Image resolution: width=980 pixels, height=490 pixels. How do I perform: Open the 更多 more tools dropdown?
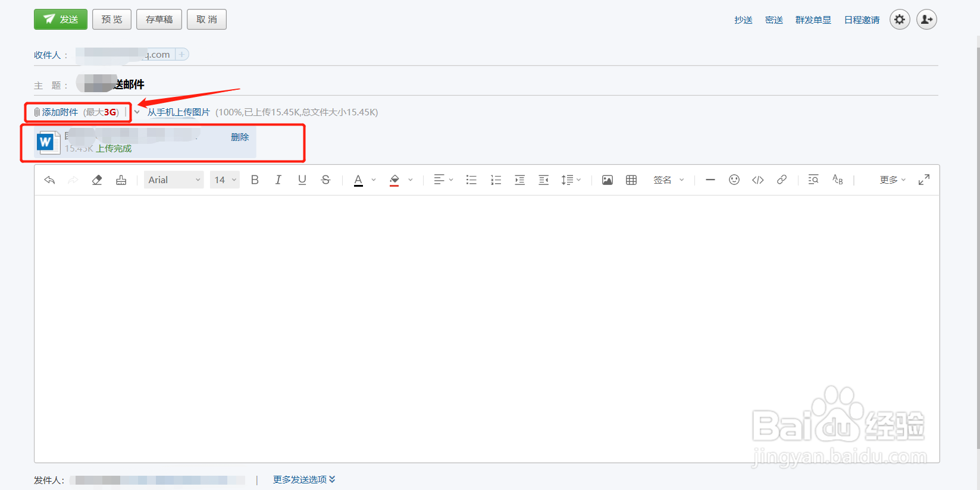pyautogui.click(x=893, y=180)
